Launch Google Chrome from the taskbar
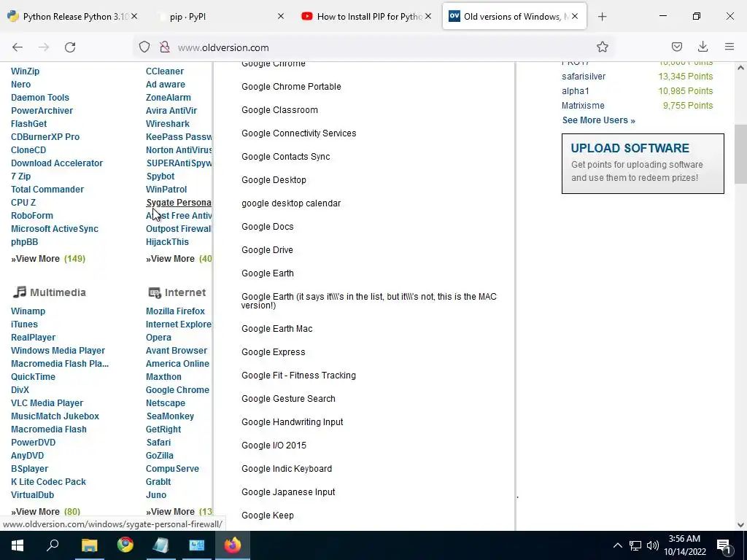 (x=125, y=545)
